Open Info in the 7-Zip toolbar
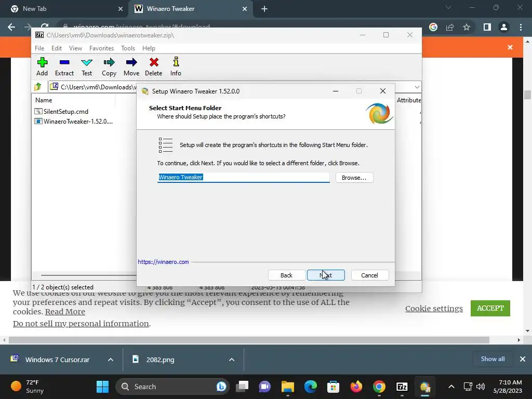The width and height of the screenshot is (532, 399). 176,66
